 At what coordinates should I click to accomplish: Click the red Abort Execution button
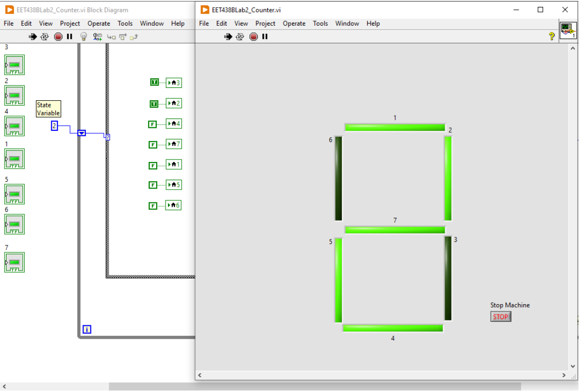coord(253,36)
